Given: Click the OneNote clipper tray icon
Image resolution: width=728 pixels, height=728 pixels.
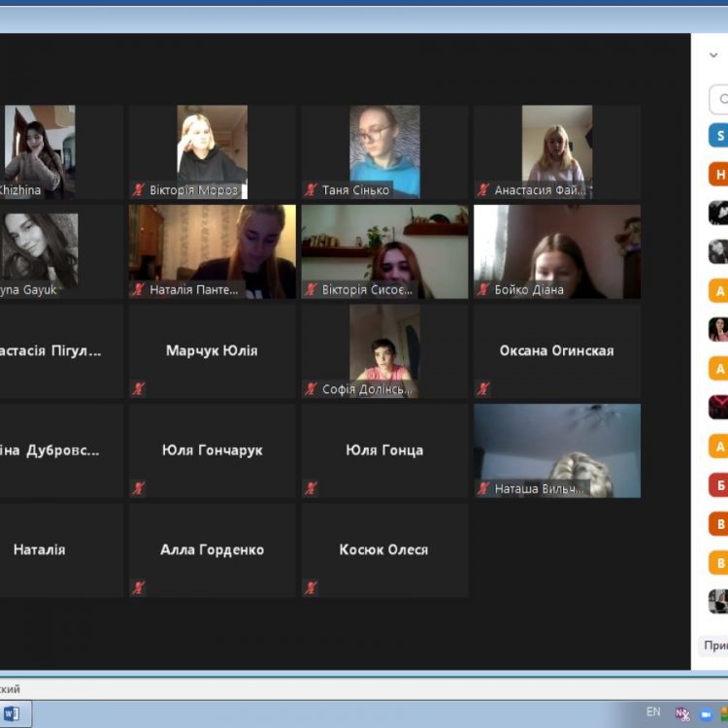Looking at the screenshot, I should (x=682, y=713).
